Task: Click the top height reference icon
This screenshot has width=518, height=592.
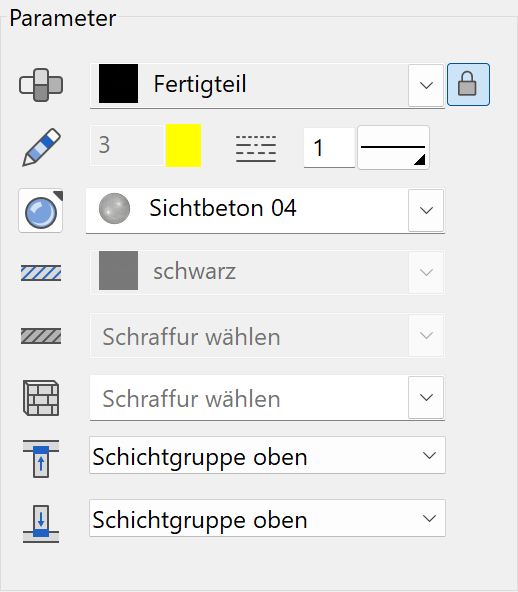Action: (41, 458)
